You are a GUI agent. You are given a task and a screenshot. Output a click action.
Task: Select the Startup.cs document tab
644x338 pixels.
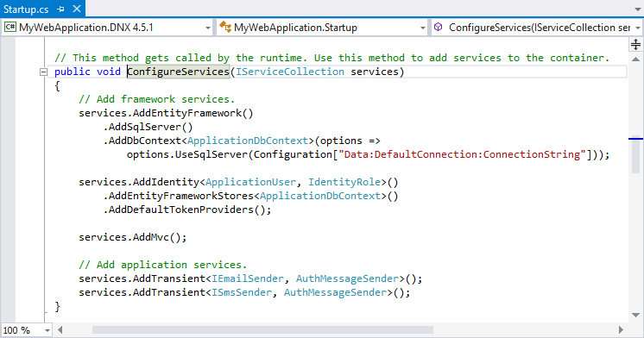point(26,9)
